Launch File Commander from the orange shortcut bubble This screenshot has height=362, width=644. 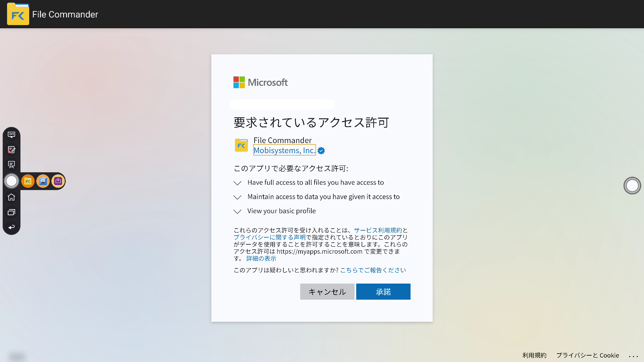28,181
